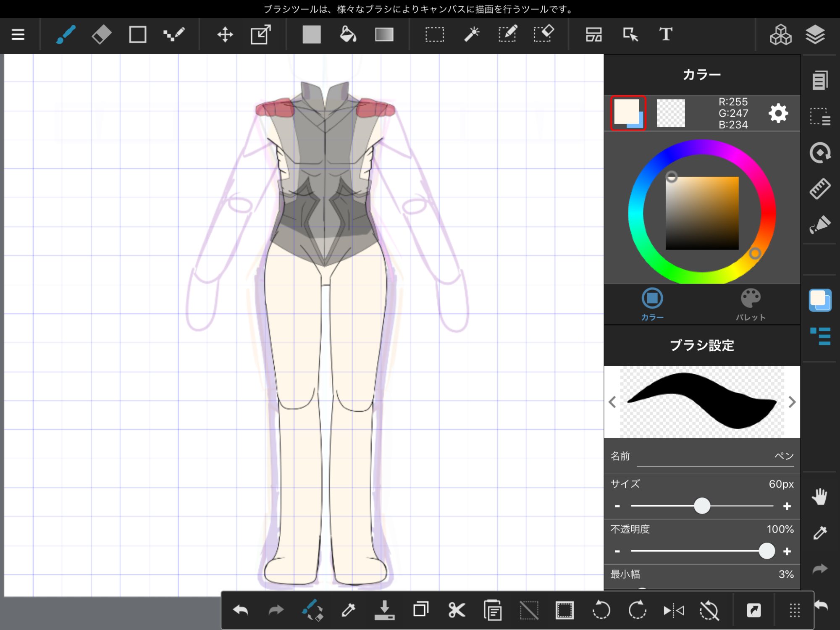Open the hamburger main menu
Viewport: 840px width, 630px height.
[x=18, y=34]
